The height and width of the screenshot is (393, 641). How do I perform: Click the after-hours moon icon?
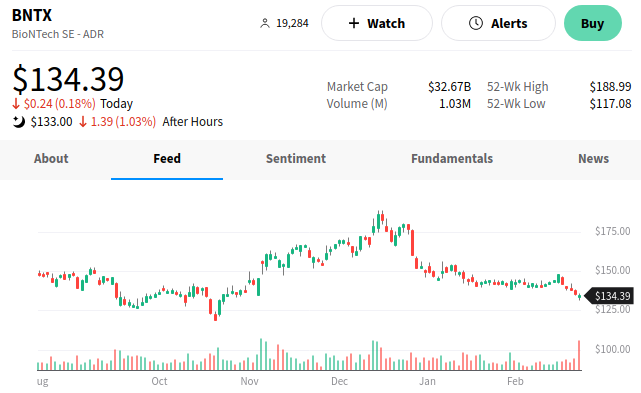(x=18, y=121)
